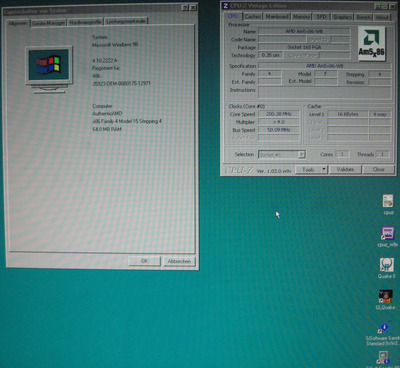This screenshot has width=400, height=368.
Task: Click the Stepping value field
Action: pos(379,74)
